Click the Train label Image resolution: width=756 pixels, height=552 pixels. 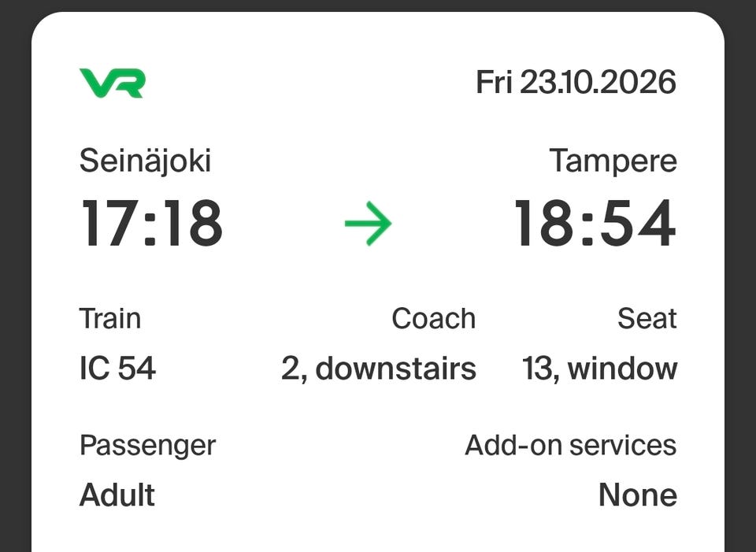click(110, 319)
